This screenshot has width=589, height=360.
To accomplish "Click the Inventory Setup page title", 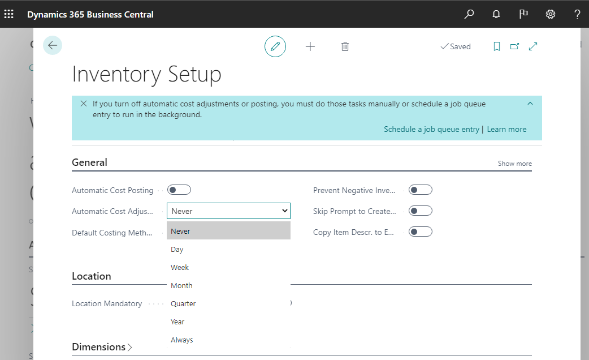I will [146, 74].
